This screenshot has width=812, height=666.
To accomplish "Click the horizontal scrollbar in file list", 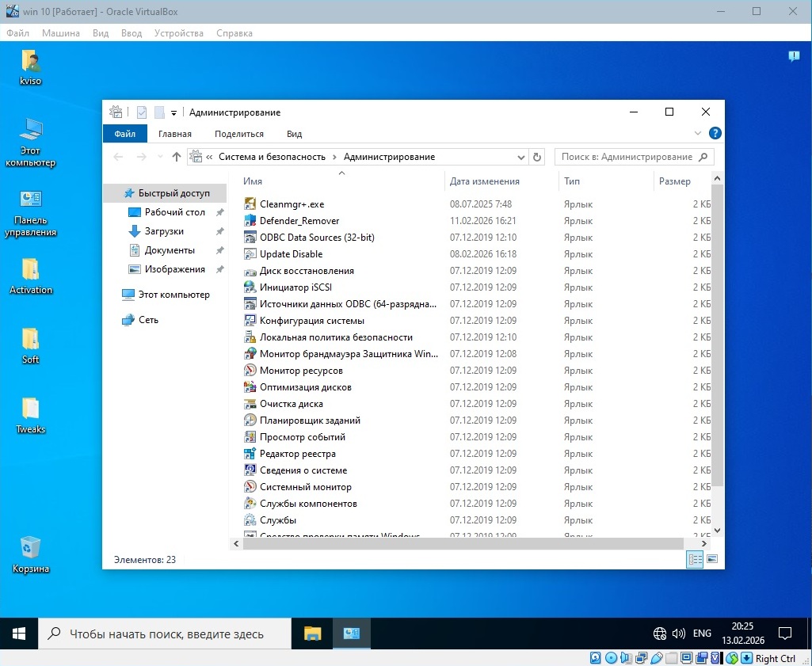I will (x=463, y=544).
